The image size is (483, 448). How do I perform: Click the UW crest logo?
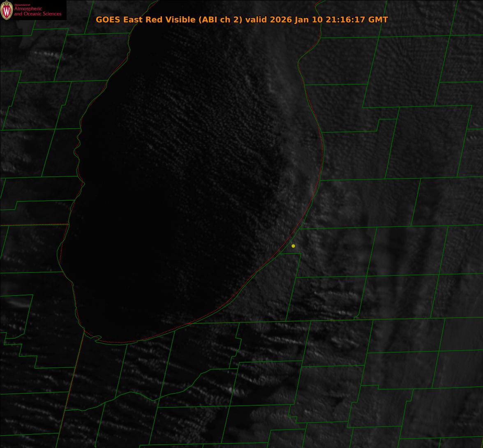click(x=7, y=10)
